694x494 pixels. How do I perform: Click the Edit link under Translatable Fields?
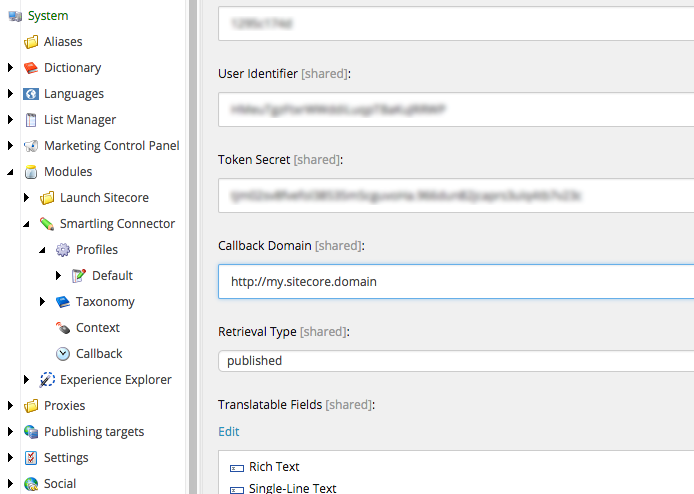tap(229, 432)
